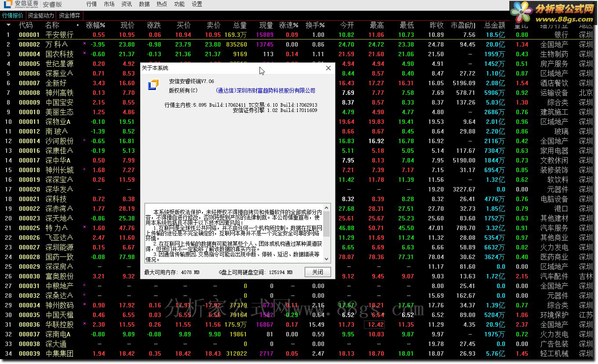Select the 特 力A stock name
The image size is (598, 364).
point(57,228)
